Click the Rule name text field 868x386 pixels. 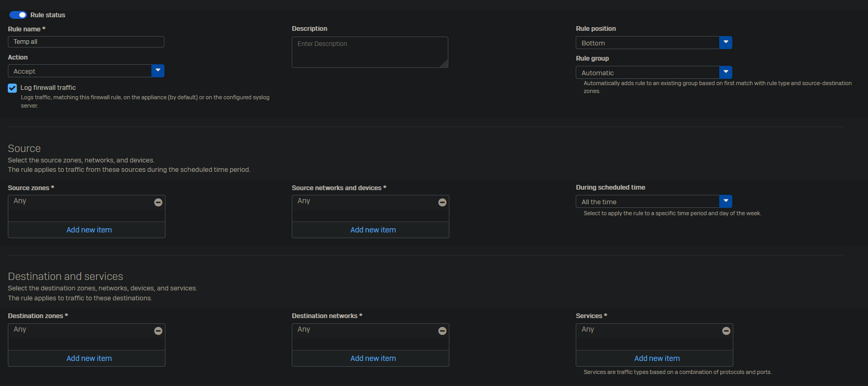pyautogui.click(x=86, y=42)
